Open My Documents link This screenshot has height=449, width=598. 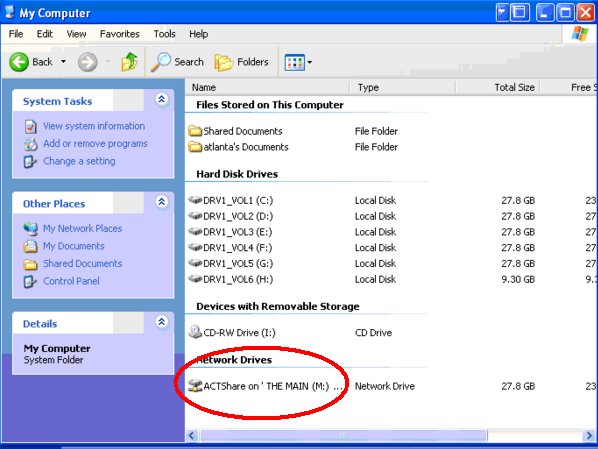[x=73, y=246]
